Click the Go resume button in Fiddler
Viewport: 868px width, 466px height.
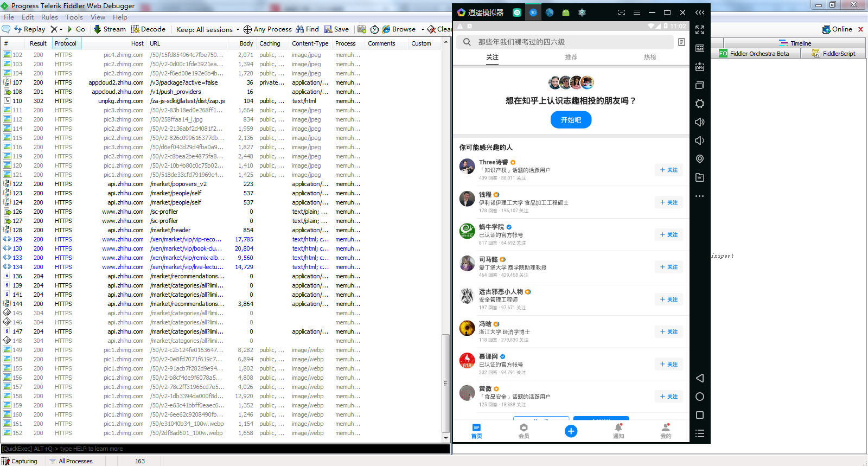pos(76,29)
